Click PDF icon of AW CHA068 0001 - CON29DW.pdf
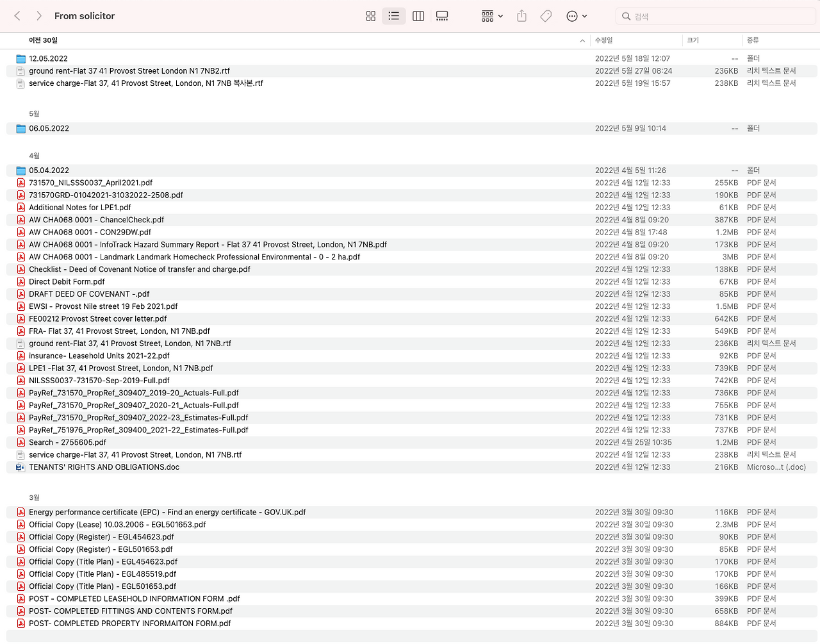Screen dimensions: 820x644 click(21, 232)
